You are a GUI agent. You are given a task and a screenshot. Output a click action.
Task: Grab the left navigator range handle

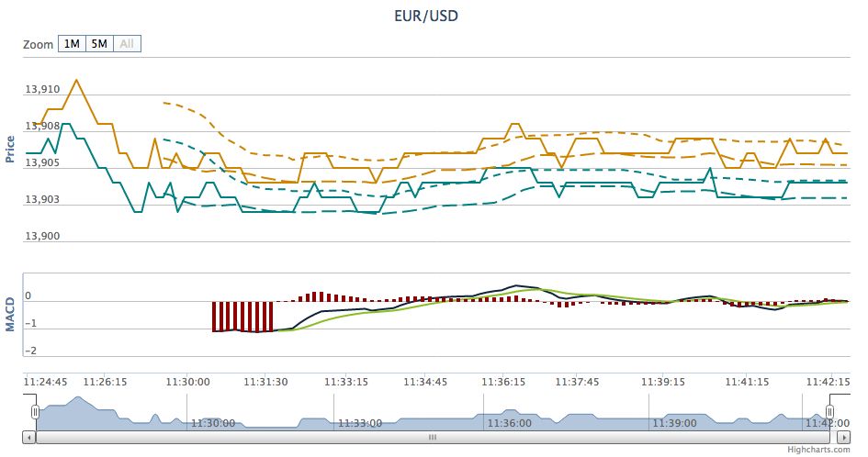coord(36,412)
